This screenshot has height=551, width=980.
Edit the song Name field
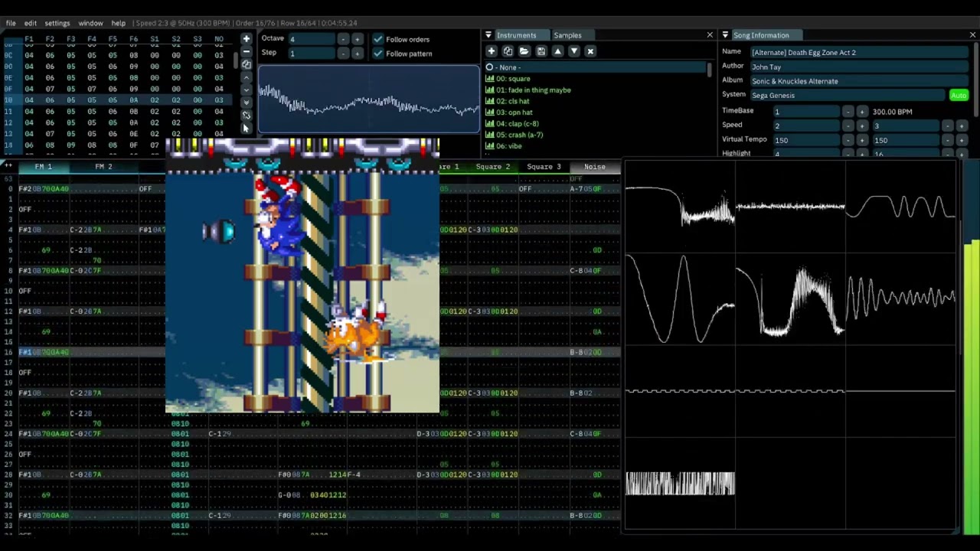coord(859,53)
